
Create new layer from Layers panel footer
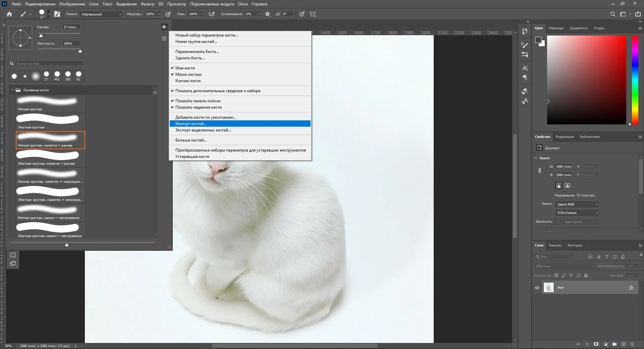[x=624, y=344]
